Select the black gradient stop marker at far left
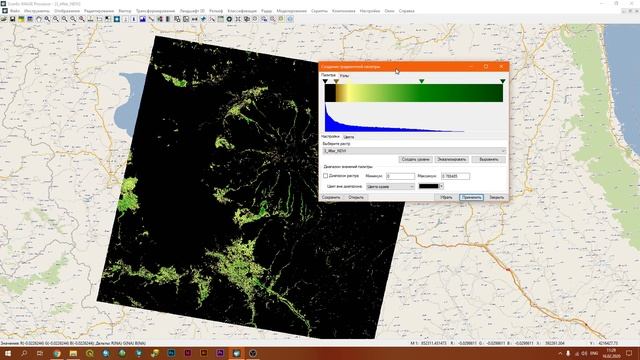 coord(325,82)
